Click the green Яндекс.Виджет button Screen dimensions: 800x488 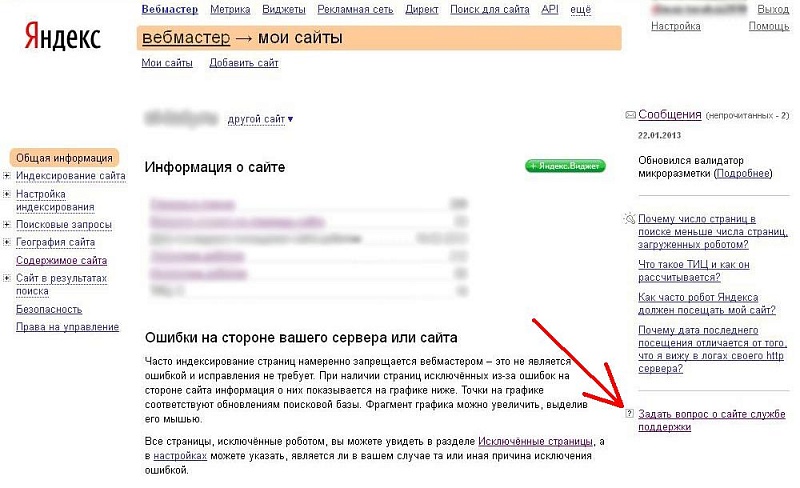565,166
